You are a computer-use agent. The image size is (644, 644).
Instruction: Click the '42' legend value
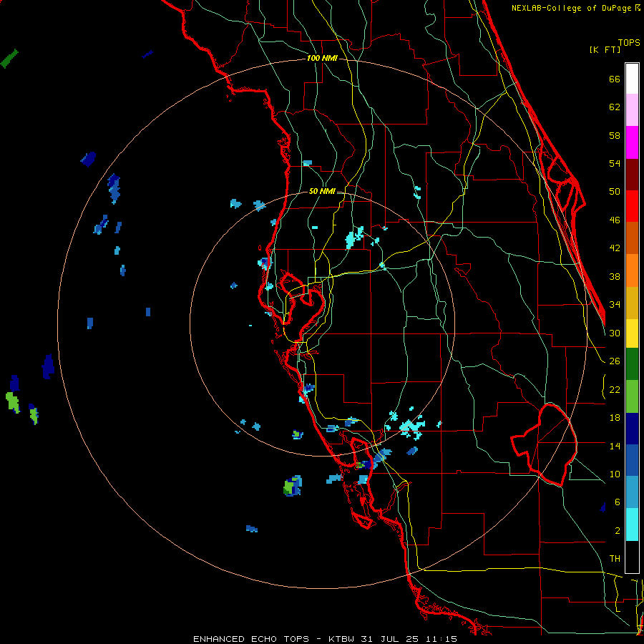(615, 248)
